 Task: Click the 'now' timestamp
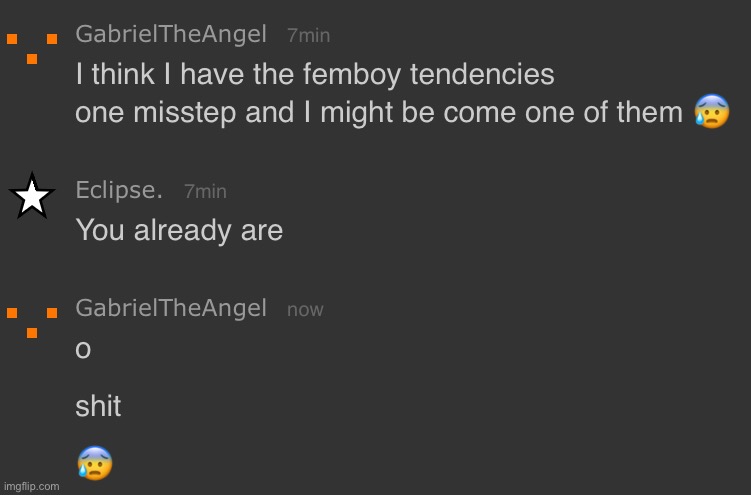click(305, 310)
